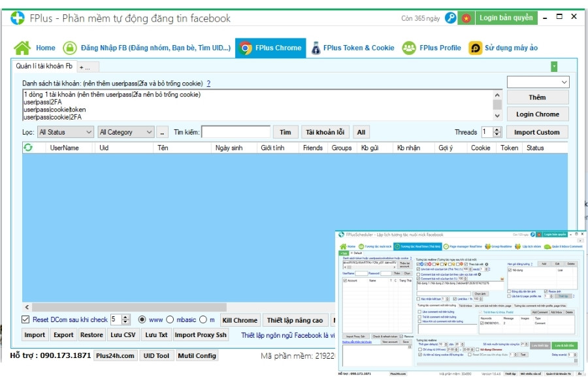Image resolution: width=588 pixels, height=392 pixels.
Task: Refresh the account table with green arrows icon
Action: pyautogui.click(x=28, y=148)
